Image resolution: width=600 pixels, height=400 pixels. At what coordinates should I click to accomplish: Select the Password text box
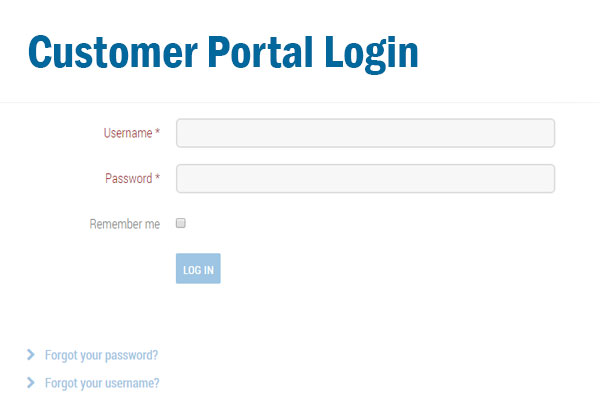pos(365,178)
